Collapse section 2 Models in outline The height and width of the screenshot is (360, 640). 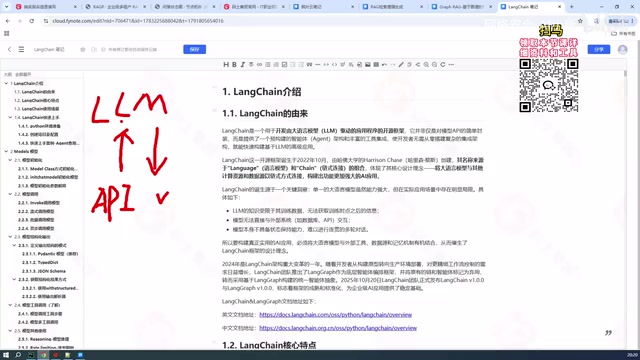(x=6, y=151)
